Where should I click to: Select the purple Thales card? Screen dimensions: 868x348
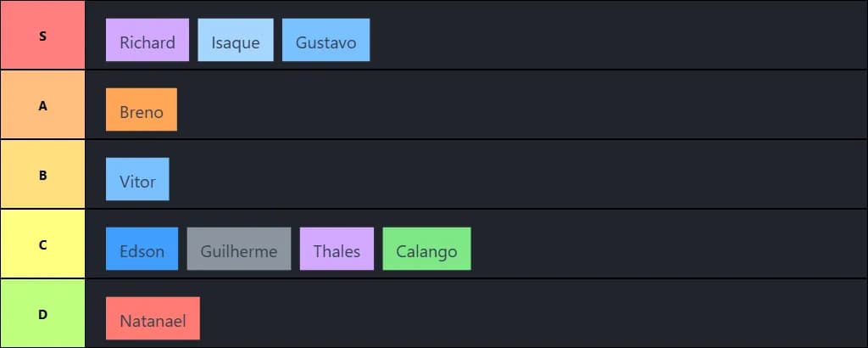[x=337, y=249]
